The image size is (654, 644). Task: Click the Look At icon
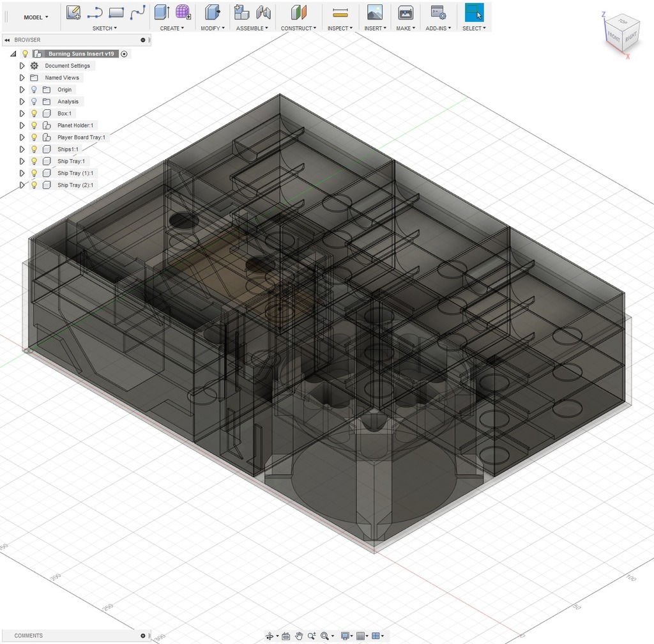tap(285, 636)
